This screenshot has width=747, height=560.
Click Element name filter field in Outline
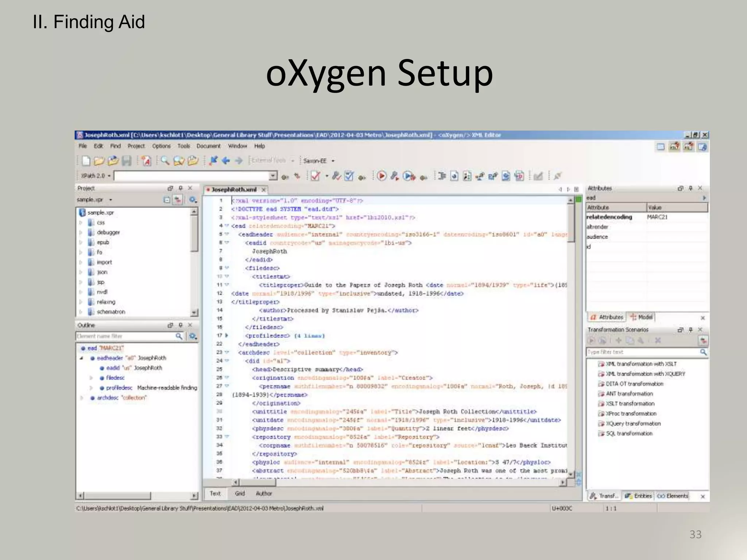(x=125, y=336)
